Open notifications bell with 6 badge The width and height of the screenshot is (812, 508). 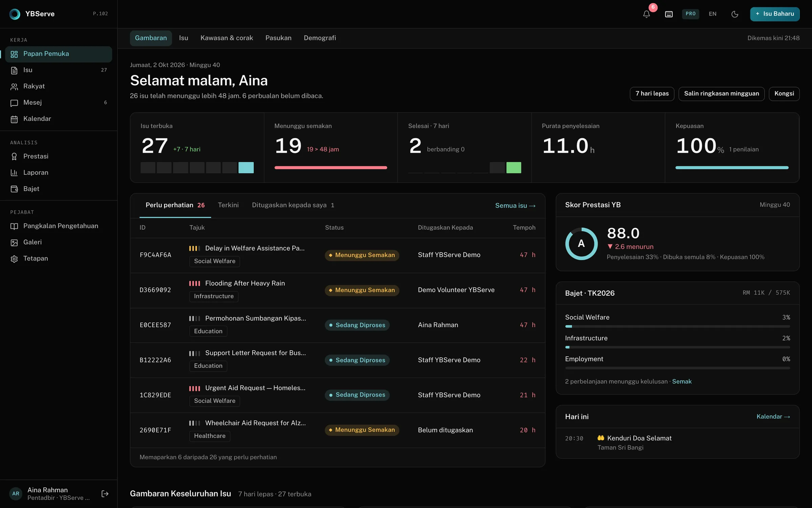(647, 14)
